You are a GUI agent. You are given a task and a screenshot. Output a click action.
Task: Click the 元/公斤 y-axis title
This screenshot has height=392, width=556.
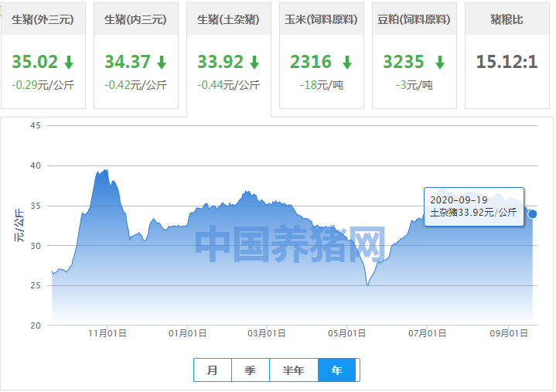(19, 226)
